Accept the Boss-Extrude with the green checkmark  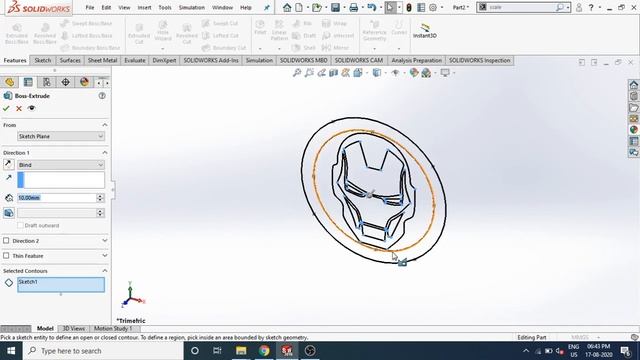tap(6, 109)
